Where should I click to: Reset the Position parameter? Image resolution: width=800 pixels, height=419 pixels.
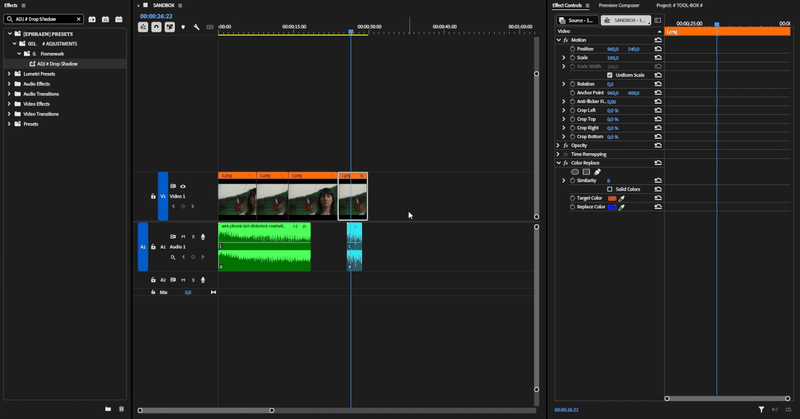(658, 49)
